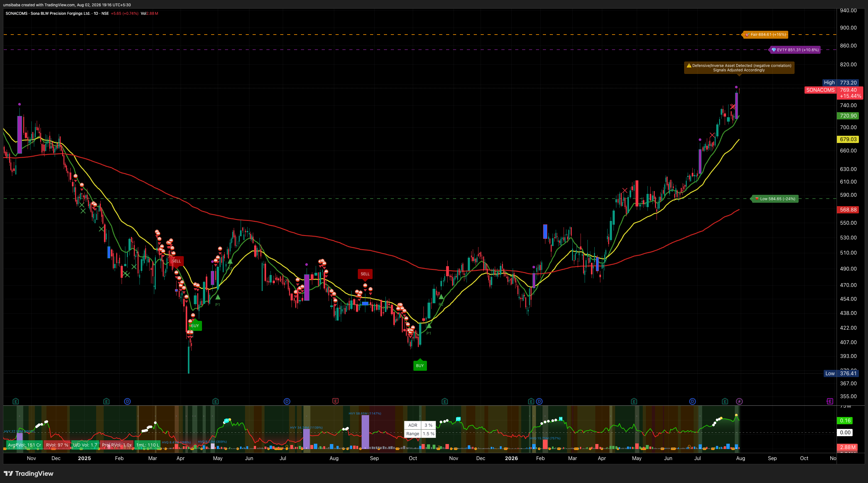Click the Low 376.41 price label

[x=841, y=373]
